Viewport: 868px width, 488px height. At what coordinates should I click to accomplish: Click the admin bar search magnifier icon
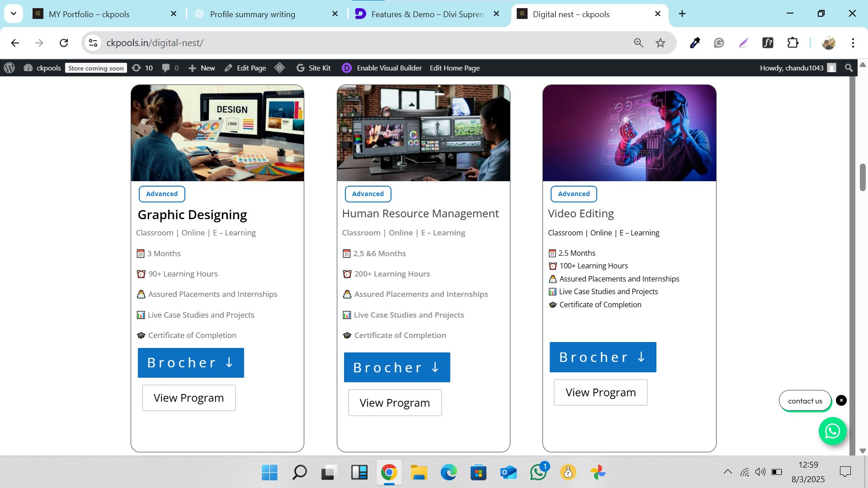pos(849,68)
